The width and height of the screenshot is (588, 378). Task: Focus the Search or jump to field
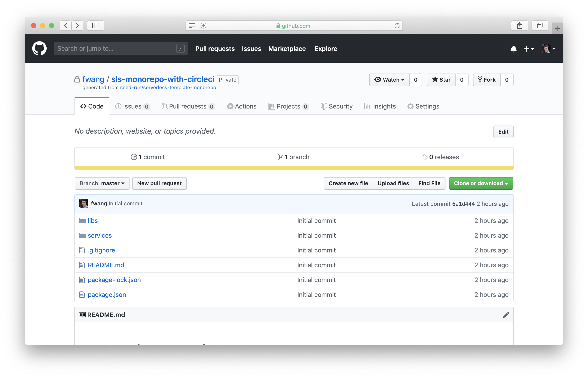pyautogui.click(x=115, y=48)
